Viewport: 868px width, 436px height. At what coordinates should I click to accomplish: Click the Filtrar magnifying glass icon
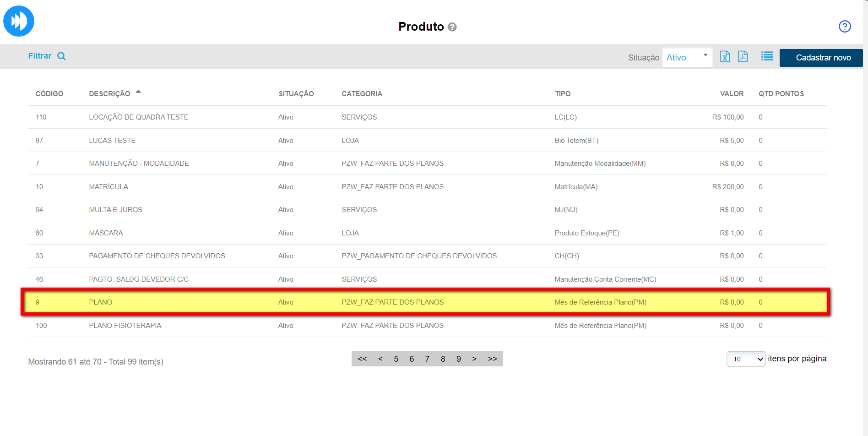pyautogui.click(x=61, y=56)
